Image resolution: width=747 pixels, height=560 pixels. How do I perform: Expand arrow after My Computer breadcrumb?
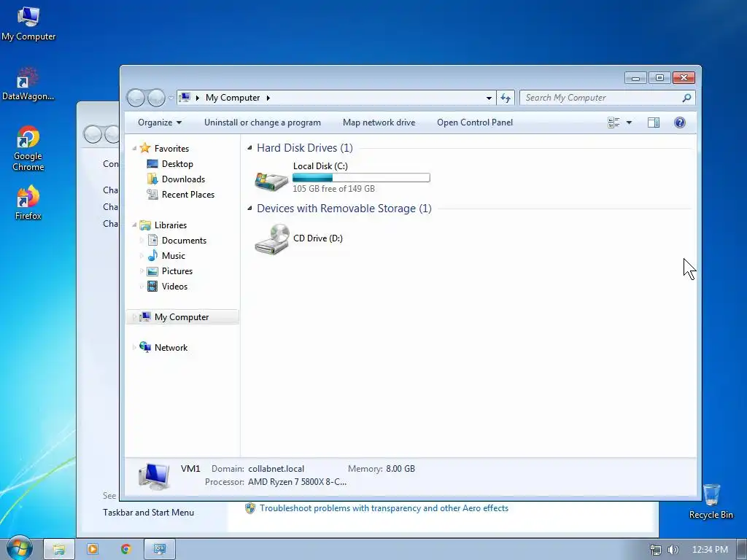[268, 98]
